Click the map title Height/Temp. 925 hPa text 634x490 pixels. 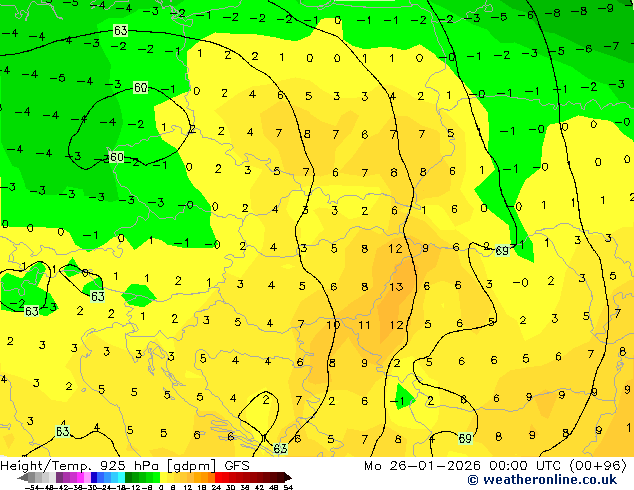82,466
